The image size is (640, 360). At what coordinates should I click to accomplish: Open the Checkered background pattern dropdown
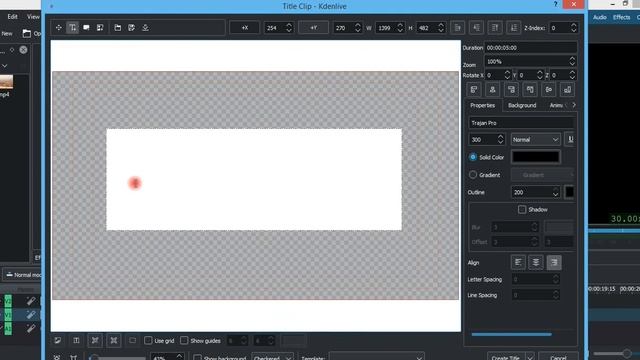point(272,356)
